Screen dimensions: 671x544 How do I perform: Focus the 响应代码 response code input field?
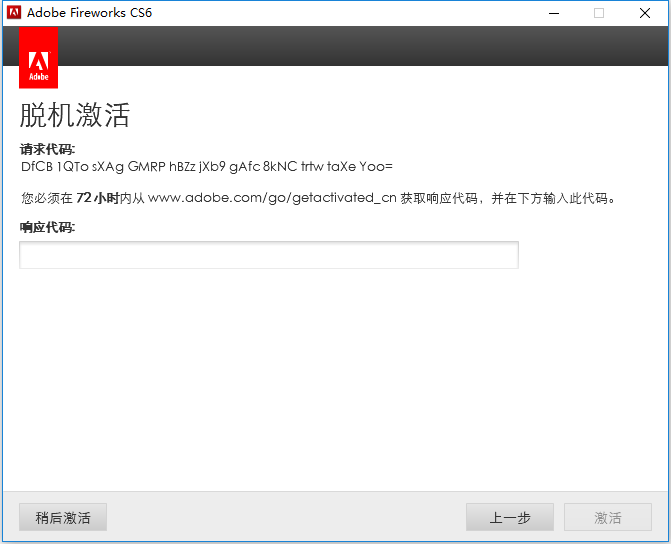[x=269, y=255]
